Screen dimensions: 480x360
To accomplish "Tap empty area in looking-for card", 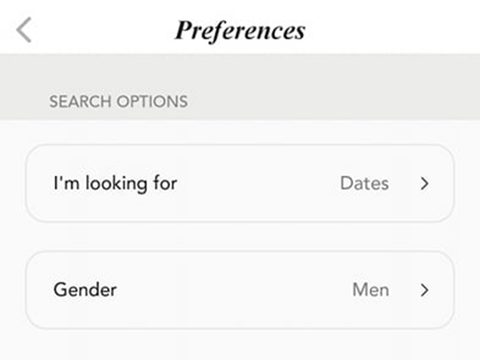I will pyautogui.click(x=257, y=183).
